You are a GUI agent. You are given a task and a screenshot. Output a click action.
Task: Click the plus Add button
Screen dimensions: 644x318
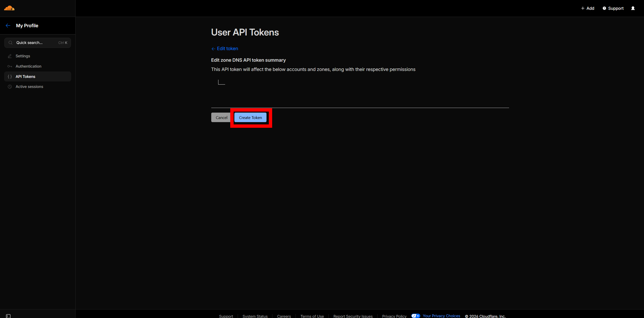tap(587, 8)
